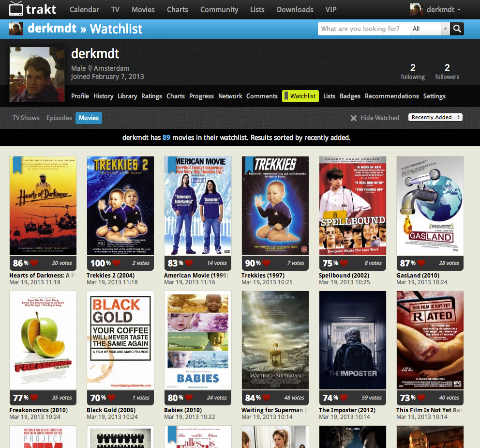The height and width of the screenshot is (448, 480).
Task: Click the large derkmdt profile photo
Action: pyautogui.click(x=37, y=74)
